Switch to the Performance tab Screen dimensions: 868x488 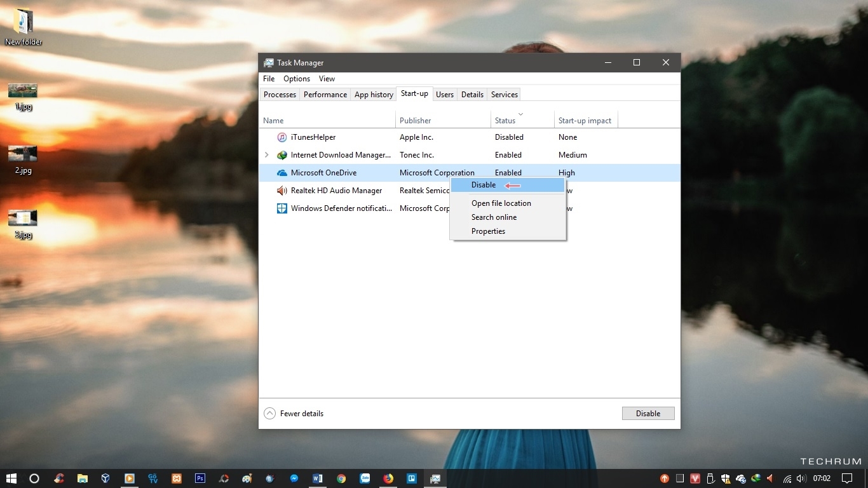pyautogui.click(x=325, y=95)
